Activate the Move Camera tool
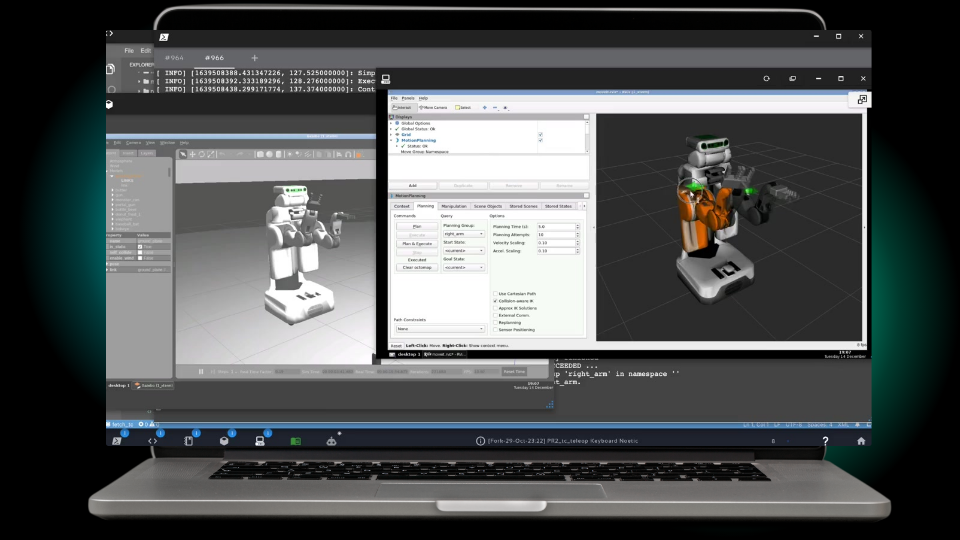Viewport: 960px width, 540px height. pos(434,107)
